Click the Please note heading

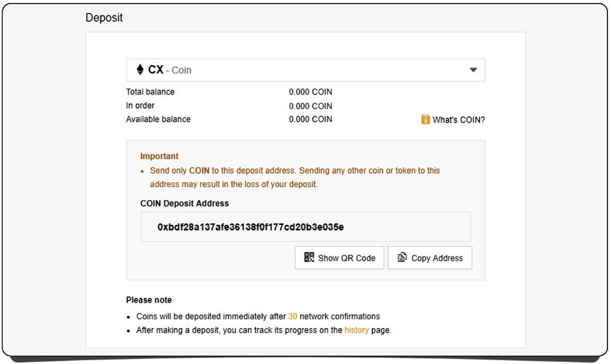coord(149,300)
